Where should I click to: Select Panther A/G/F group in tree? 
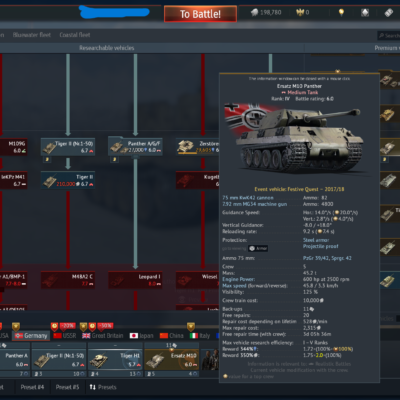(x=135, y=147)
